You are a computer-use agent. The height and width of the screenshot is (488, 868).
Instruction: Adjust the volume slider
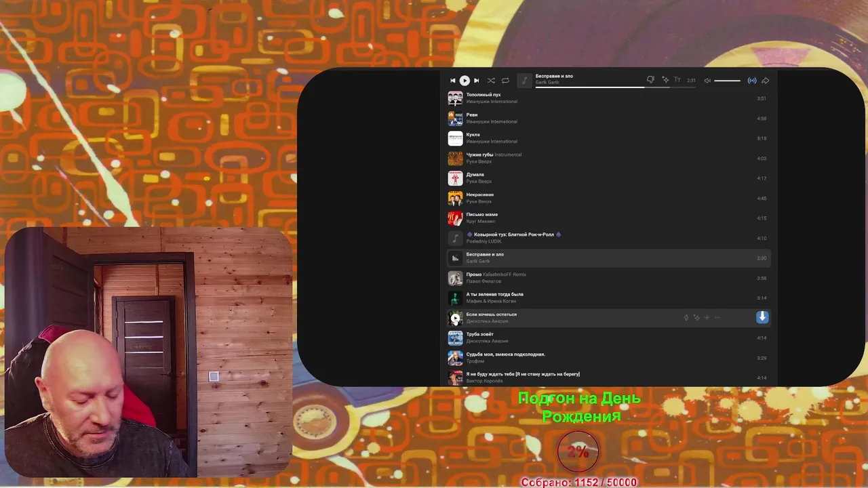pyautogui.click(x=728, y=81)
